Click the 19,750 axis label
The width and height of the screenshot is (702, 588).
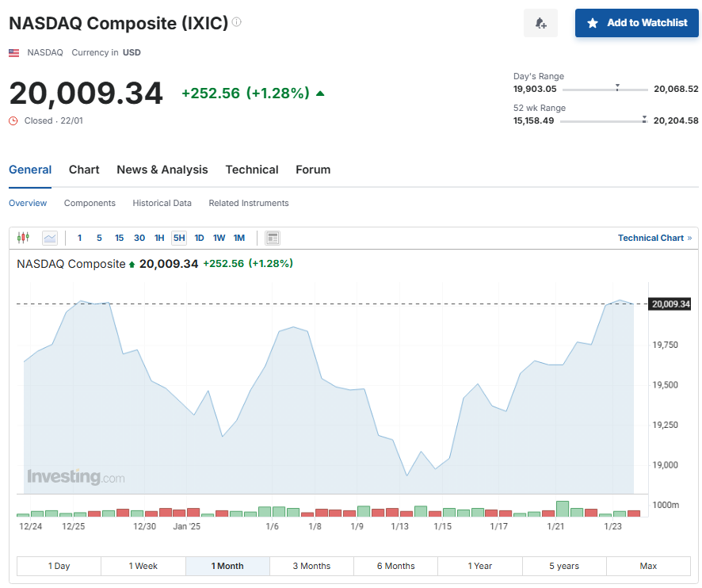(x=665, y=345)
